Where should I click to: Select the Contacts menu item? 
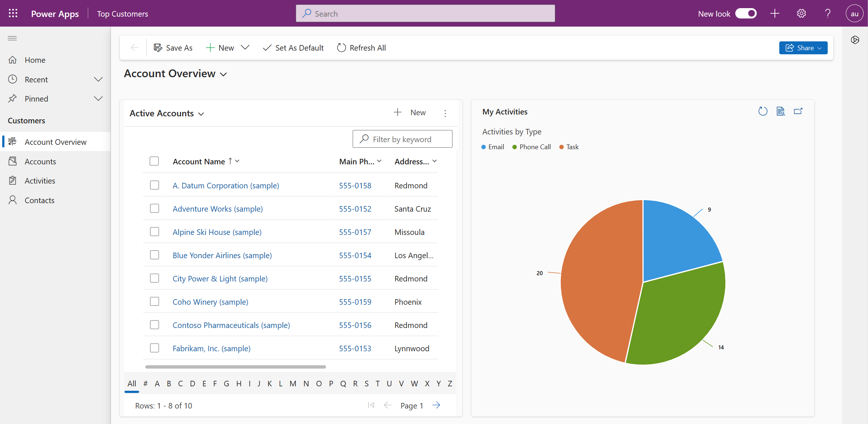click(39, 199)
